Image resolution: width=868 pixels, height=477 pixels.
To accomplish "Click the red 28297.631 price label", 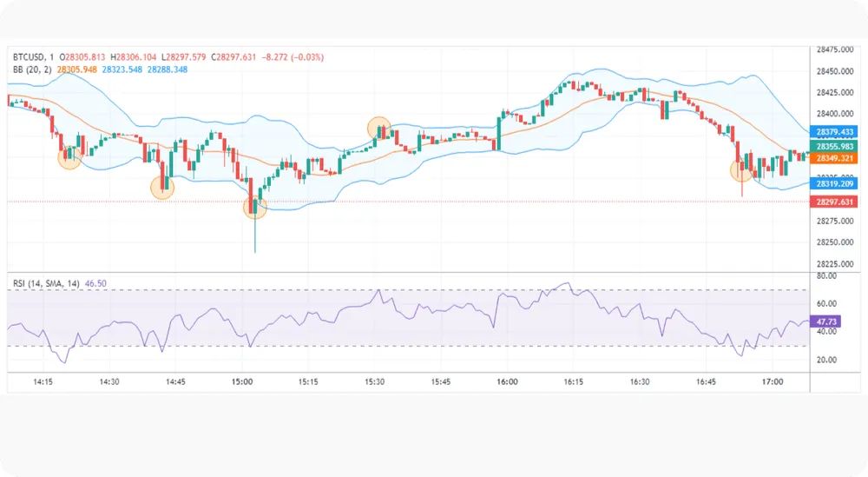I will coord(833,202).
